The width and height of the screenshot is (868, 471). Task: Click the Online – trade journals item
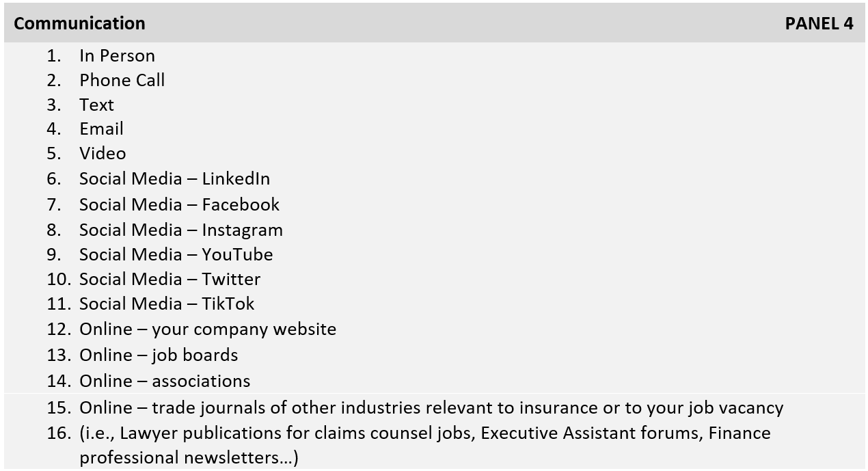point(431,408)
